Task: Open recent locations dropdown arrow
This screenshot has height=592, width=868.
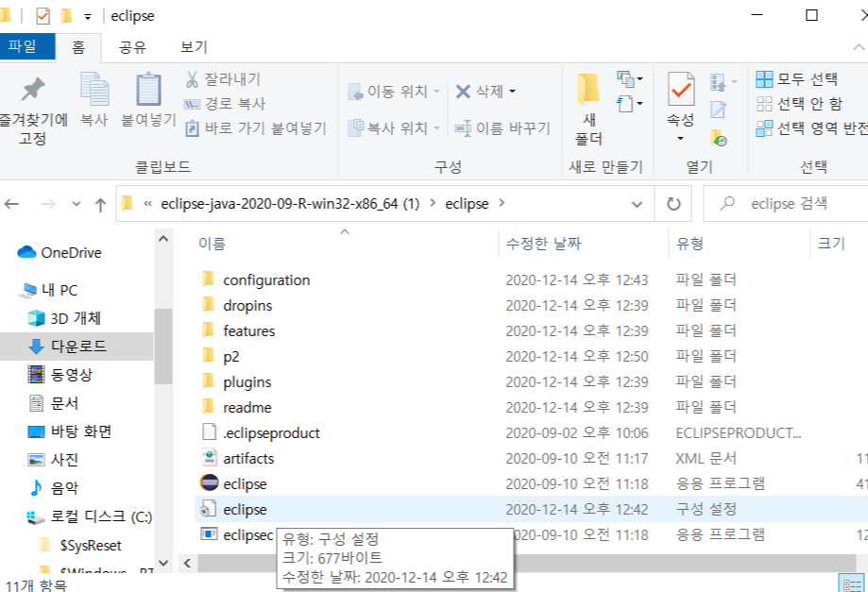Action: coord(77,204)
